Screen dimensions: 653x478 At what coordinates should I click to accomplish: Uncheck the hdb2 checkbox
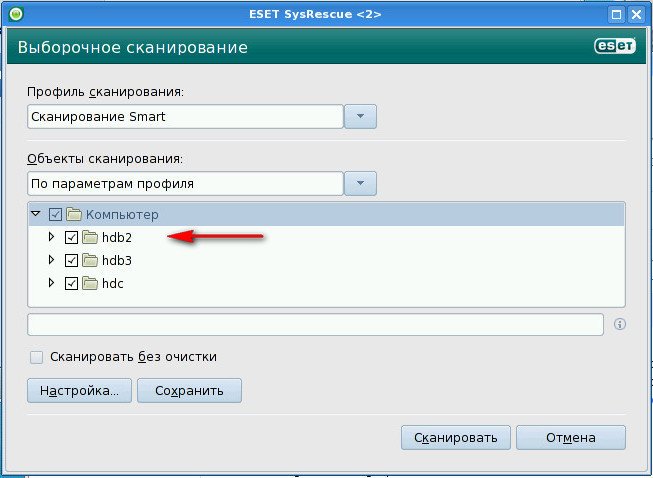[x=72, y=238]
